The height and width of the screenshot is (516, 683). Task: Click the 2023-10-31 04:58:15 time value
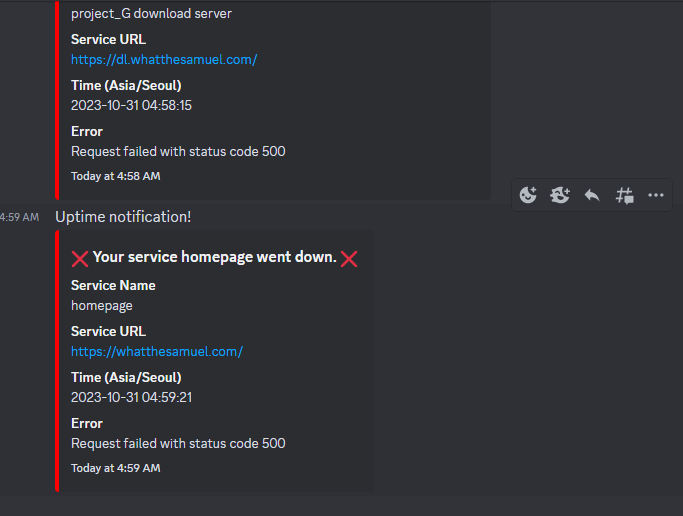[x=132, y=105]
